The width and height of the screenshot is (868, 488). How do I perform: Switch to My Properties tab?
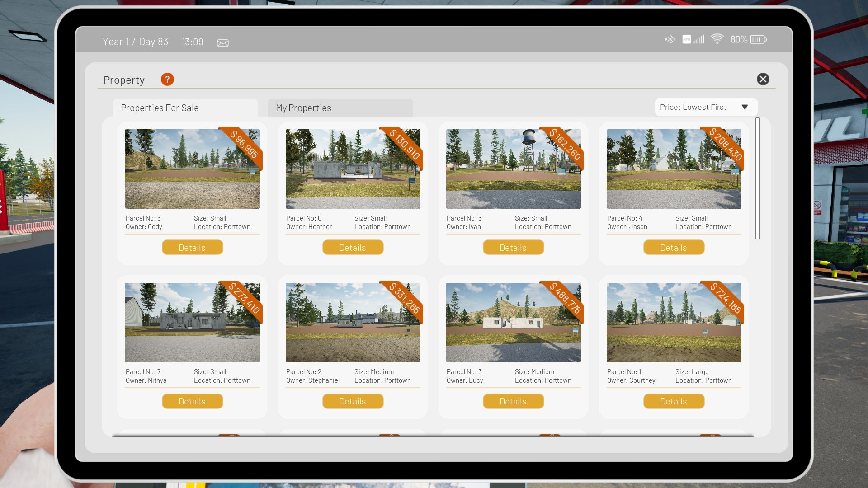(x=340, y=108)
